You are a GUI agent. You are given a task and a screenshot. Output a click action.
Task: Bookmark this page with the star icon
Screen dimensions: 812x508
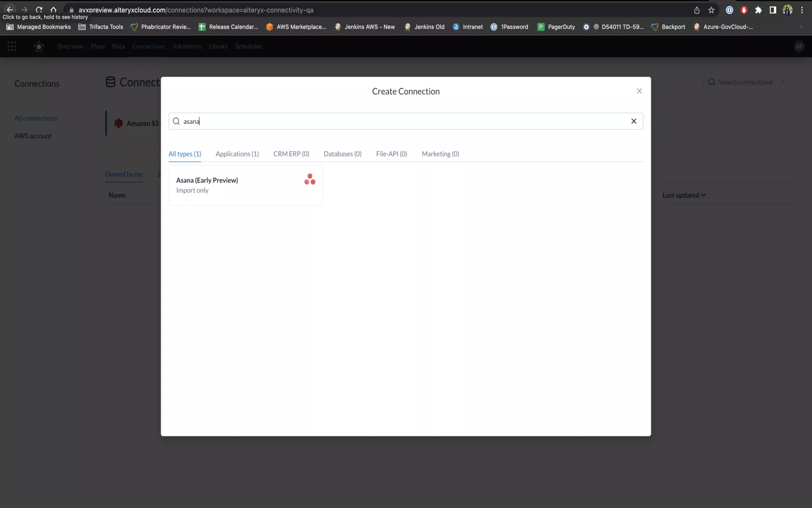(712, 10)
